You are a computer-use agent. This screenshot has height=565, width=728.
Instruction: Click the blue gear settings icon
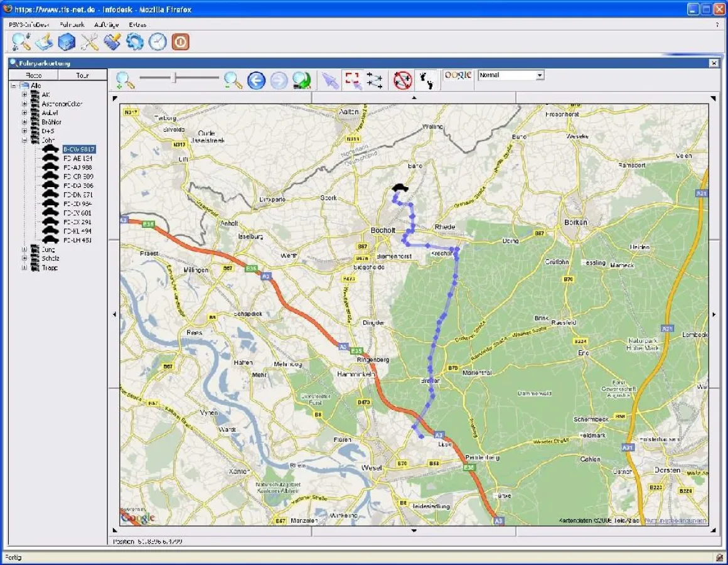[135, 41]
